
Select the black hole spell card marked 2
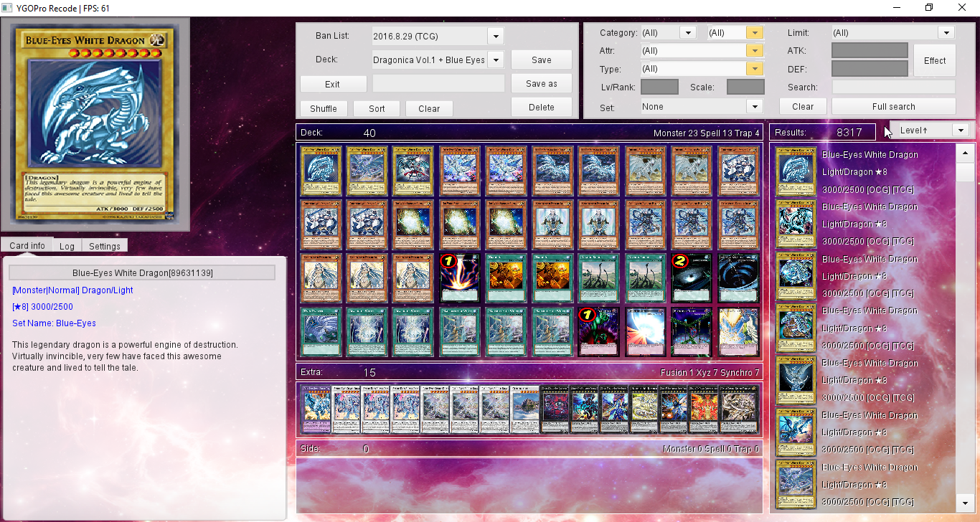pyautogui.click(x=692, y=278)
